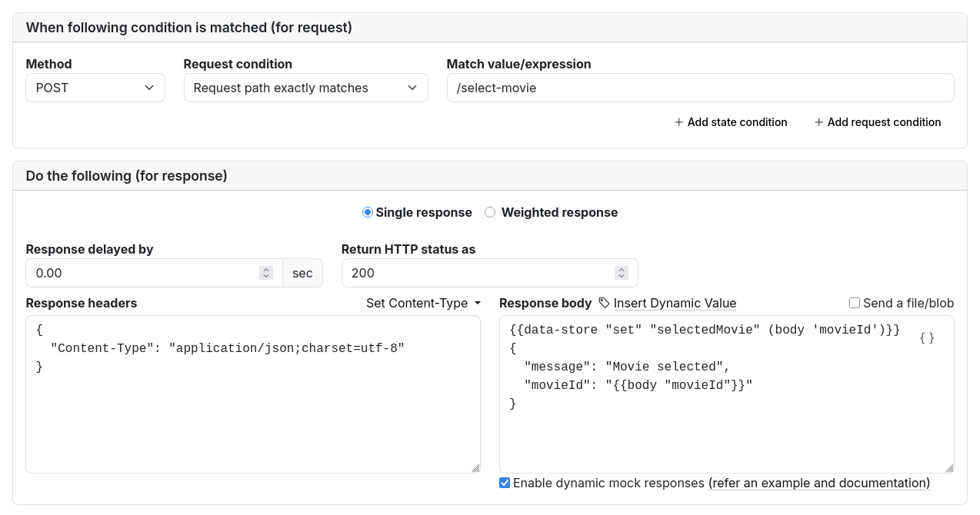This screenshot has height=515, width=980.
Task: Click the tag icon beside Insert Dynamic Value
Action: coord(605,303)
